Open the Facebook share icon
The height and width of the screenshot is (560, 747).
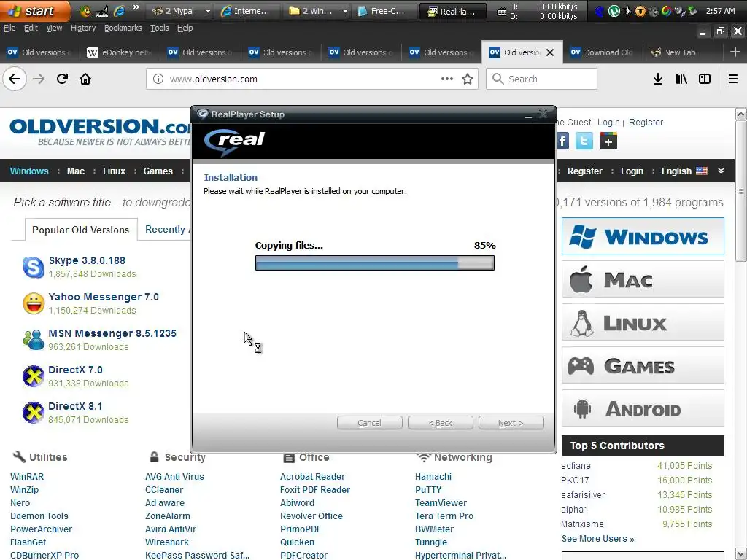562,141
